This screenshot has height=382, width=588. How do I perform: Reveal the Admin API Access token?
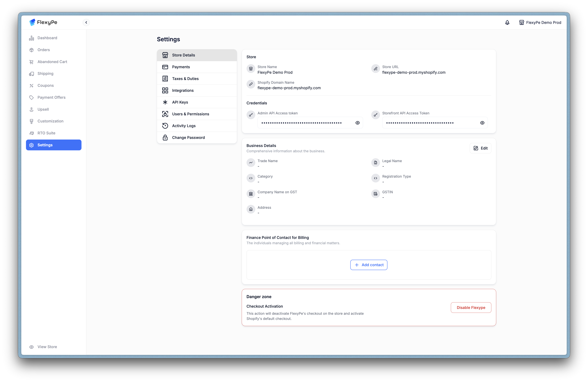(357, 123)
